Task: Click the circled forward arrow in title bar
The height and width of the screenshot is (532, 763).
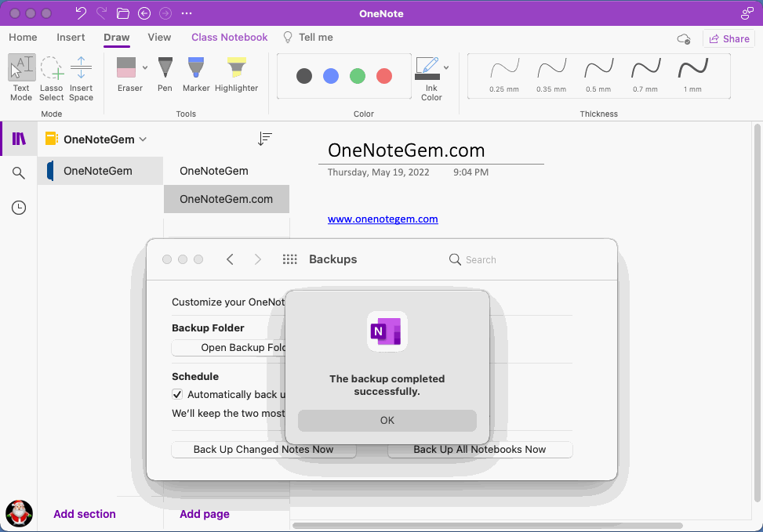Action: (165, 13)
